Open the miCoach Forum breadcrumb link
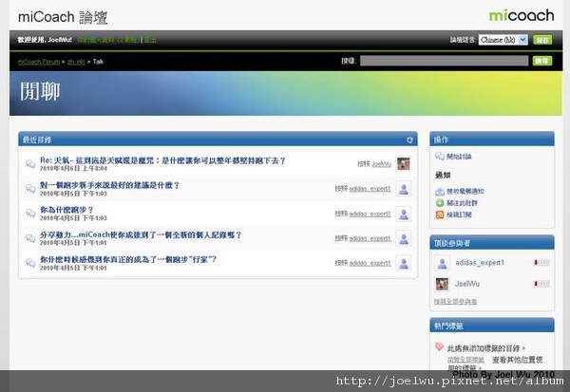 point(39,62)
